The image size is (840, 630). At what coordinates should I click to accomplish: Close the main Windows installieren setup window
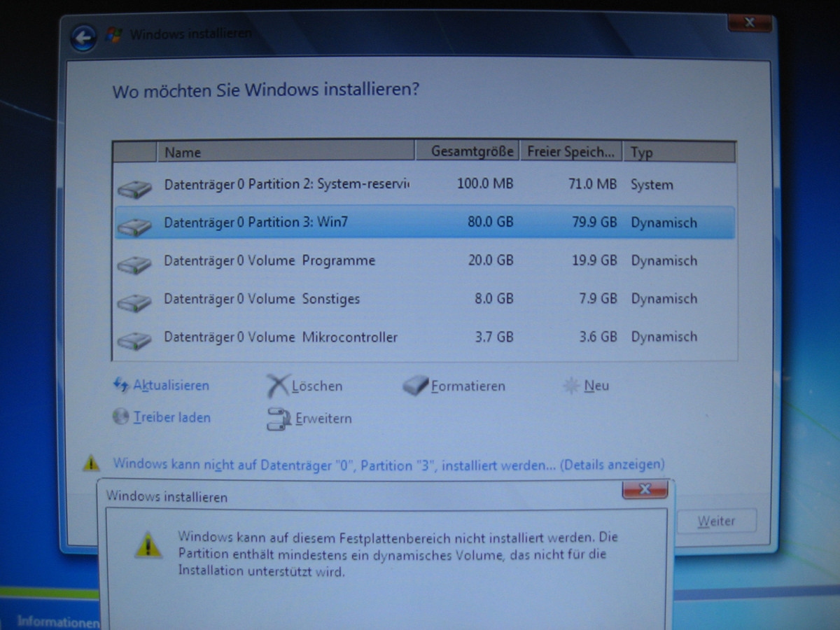(x=750, y=22)
